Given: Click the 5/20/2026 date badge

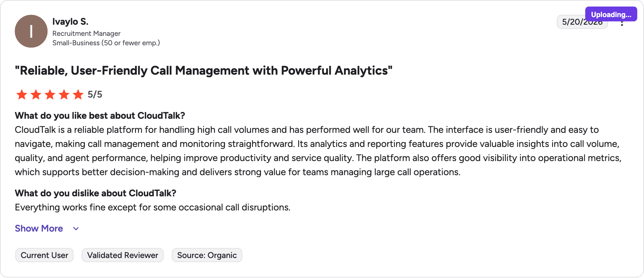Looking at the screenshot, I should click(582, 22).
